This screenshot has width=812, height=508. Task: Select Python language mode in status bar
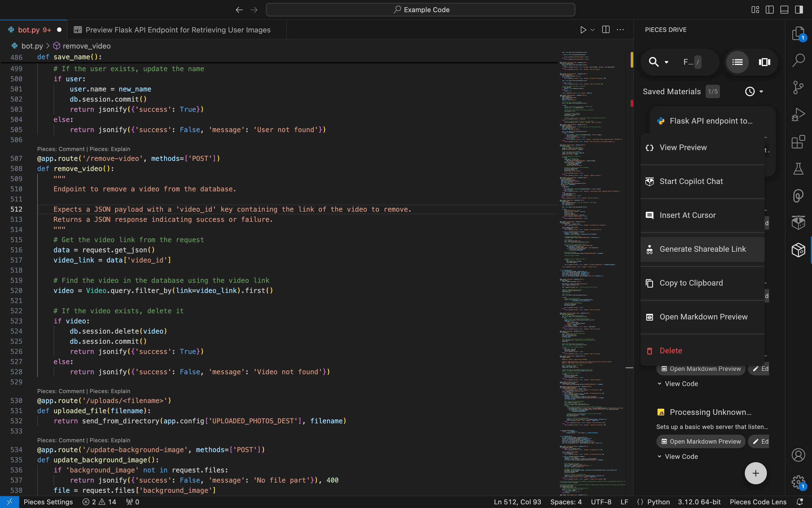pyautogui.click(x=658, y=502)
